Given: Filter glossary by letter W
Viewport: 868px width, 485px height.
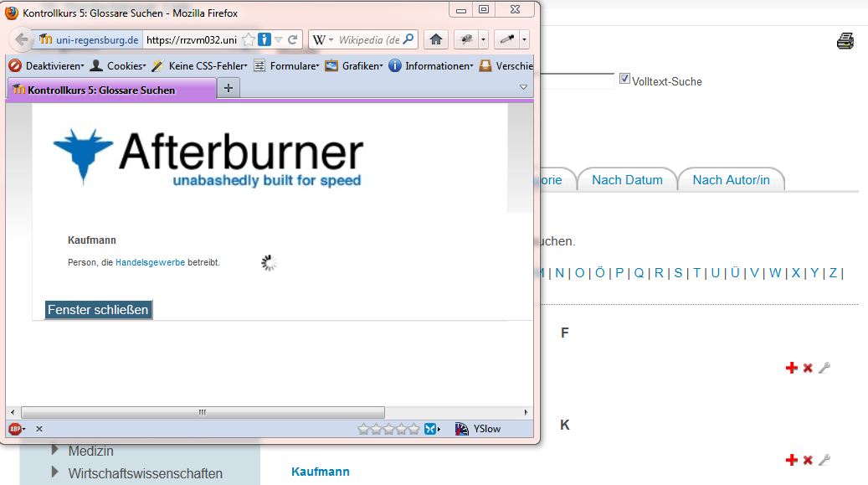Looking at the screenshot, I should [x=775, y=273].
